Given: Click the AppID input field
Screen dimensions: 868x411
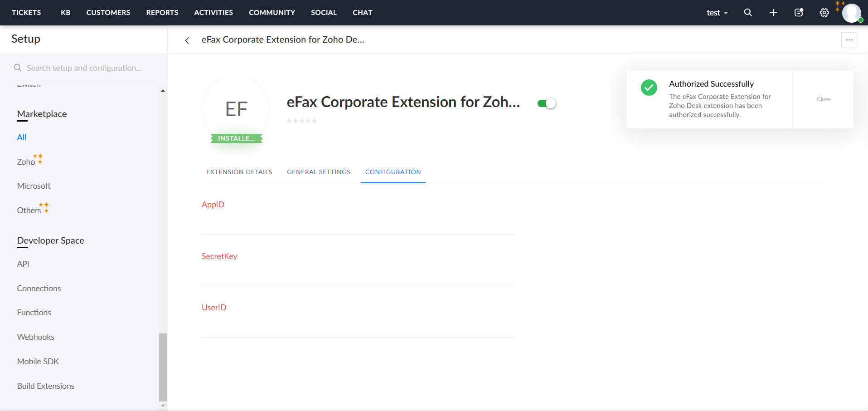Looking at the screenshot, I should (358, 224).
